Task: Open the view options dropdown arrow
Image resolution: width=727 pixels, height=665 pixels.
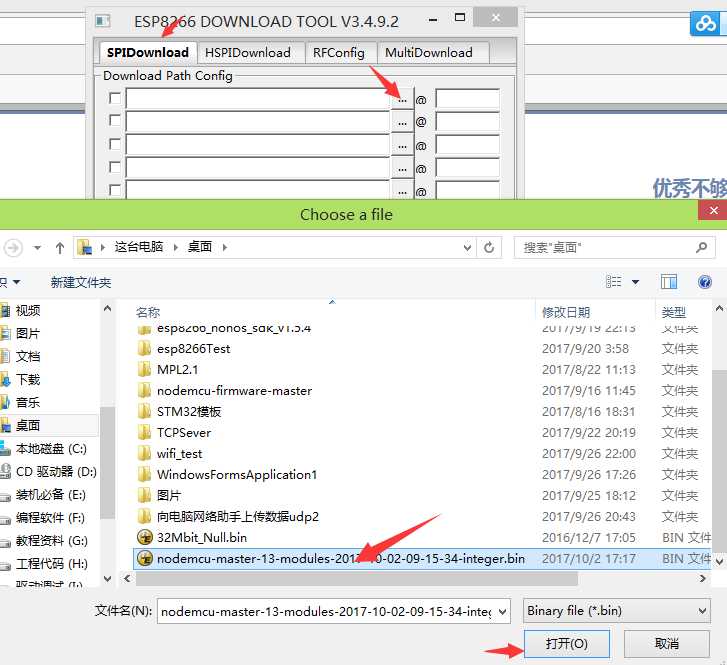Action: click(x=635, y=282)
